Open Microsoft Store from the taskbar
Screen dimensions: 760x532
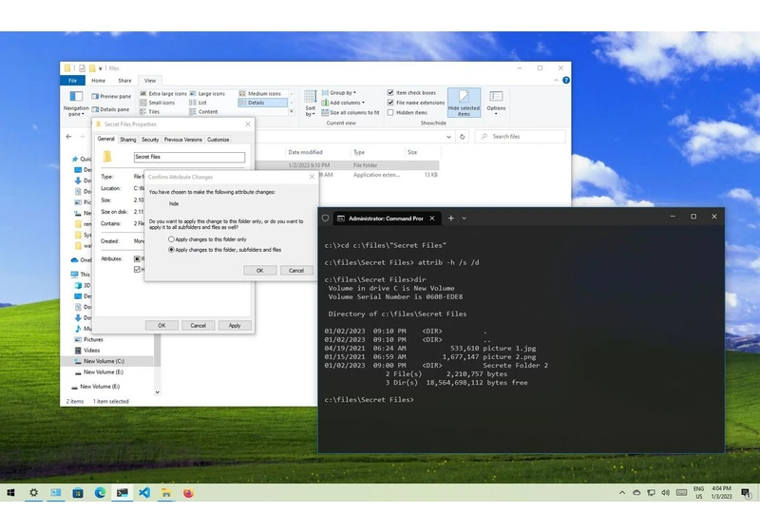(78, 493)
